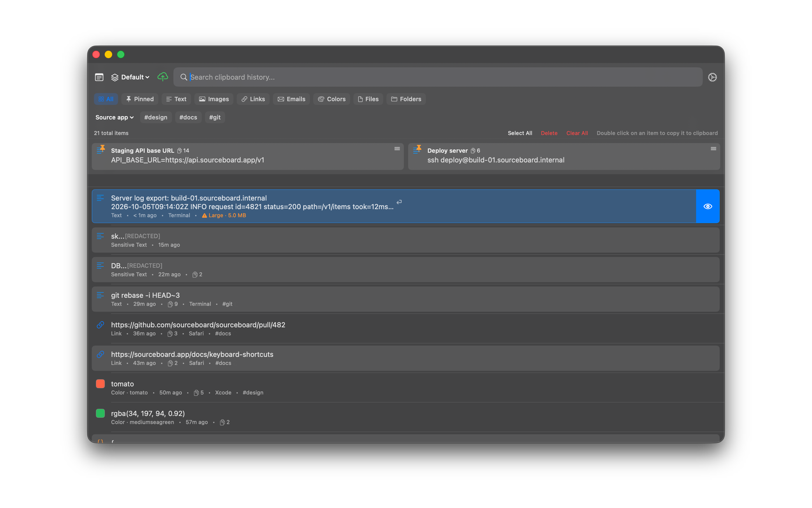
Task: Open the sourceboard.app/docs/keyboard-shortcuts link item
Action: click(x=406, y=358)
